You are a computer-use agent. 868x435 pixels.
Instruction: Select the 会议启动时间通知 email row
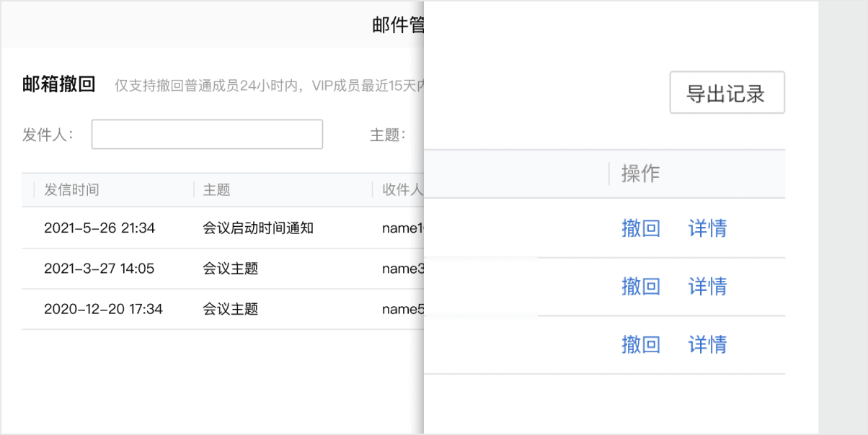(x=216, y=228)
